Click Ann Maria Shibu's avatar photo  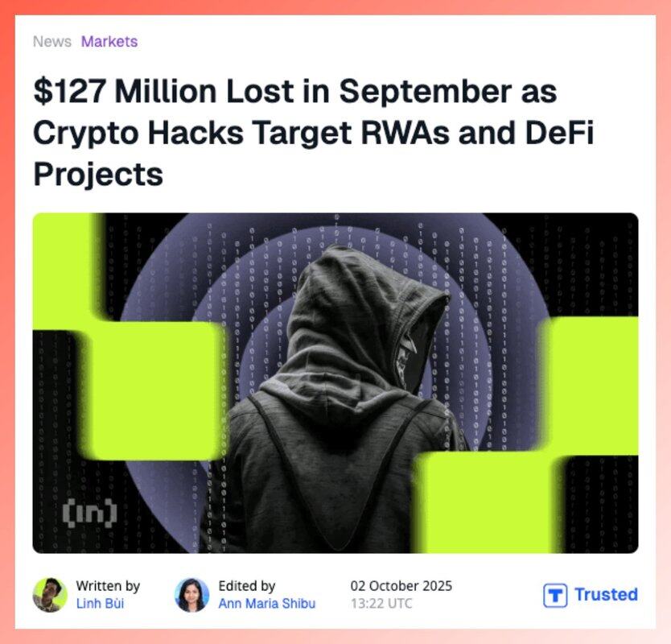pos(192,595)
